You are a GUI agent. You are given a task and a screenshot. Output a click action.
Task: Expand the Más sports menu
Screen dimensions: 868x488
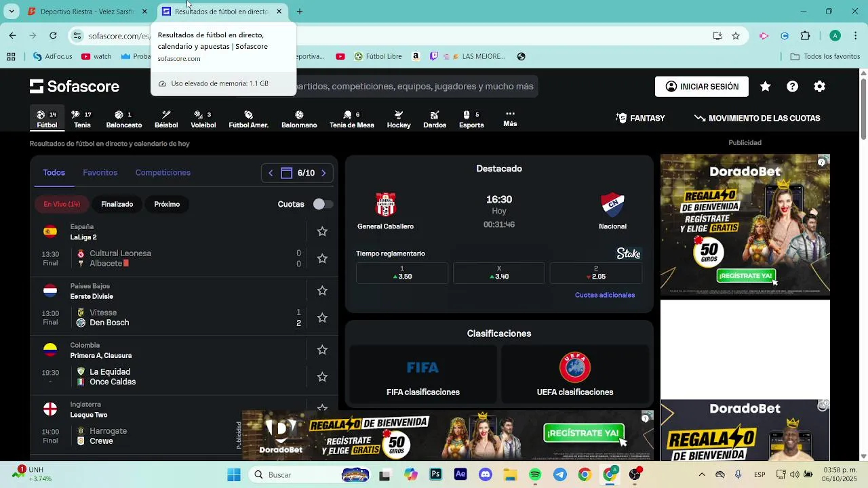510,119
